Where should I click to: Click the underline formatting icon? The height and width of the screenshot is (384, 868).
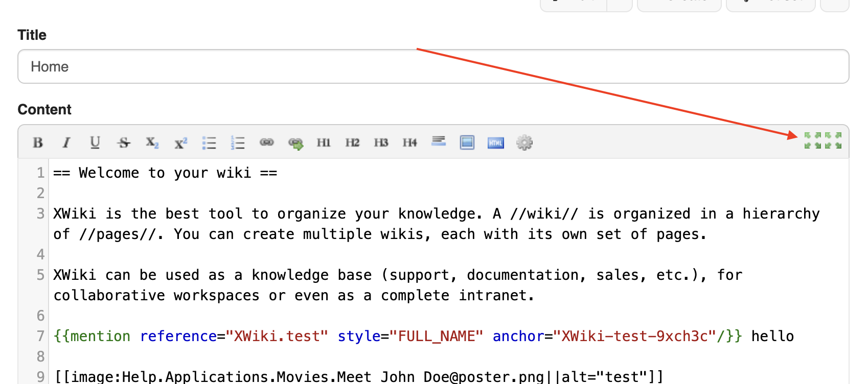click(95, 142)
